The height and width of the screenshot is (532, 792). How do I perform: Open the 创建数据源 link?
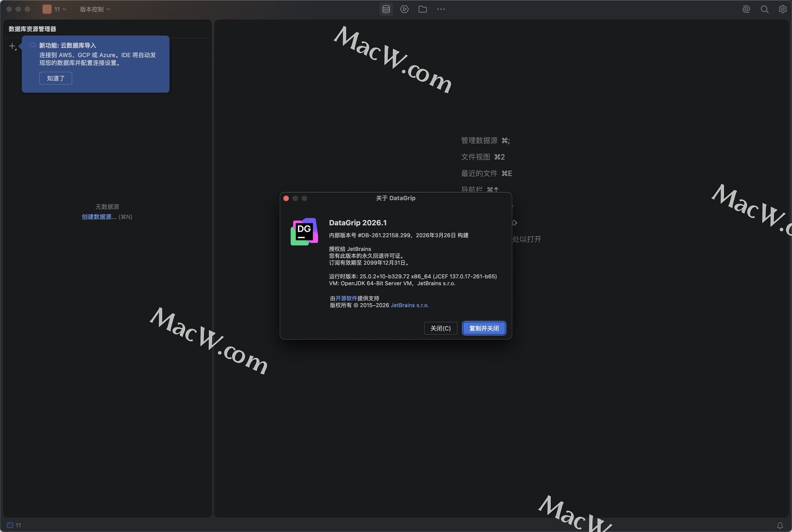tap(99, 217)
